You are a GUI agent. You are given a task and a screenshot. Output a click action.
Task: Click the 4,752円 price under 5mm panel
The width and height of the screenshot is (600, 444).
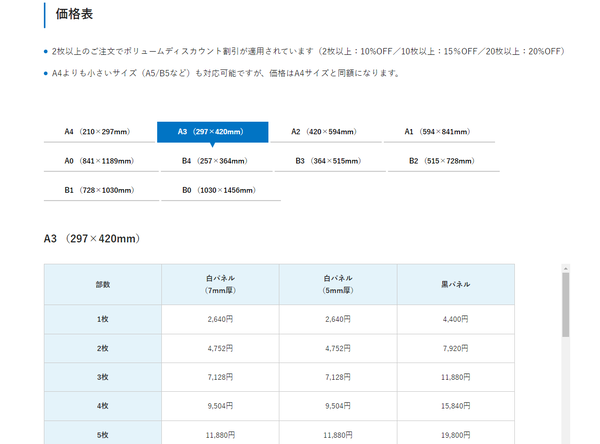338,348
